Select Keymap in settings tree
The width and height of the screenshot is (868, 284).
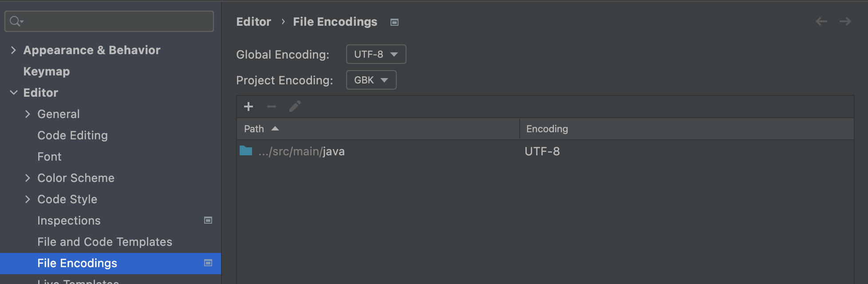pos(47,71)
